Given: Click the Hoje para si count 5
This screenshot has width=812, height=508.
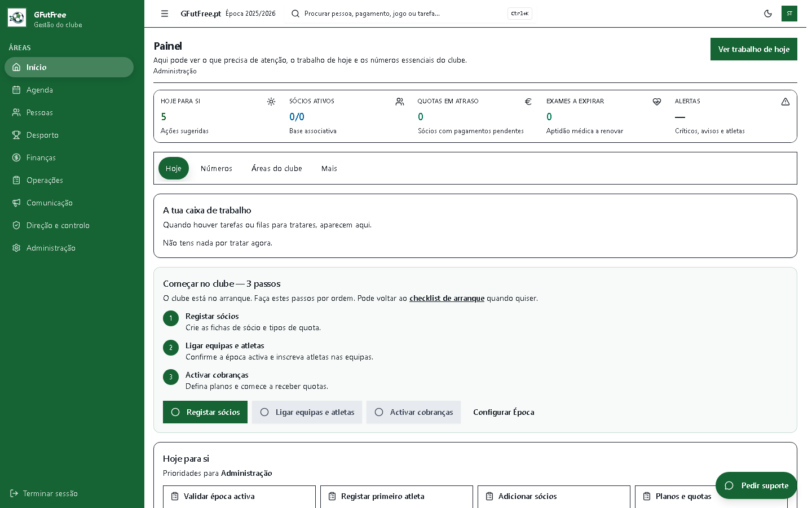Looking at the screenshot, I should [164, 117].
